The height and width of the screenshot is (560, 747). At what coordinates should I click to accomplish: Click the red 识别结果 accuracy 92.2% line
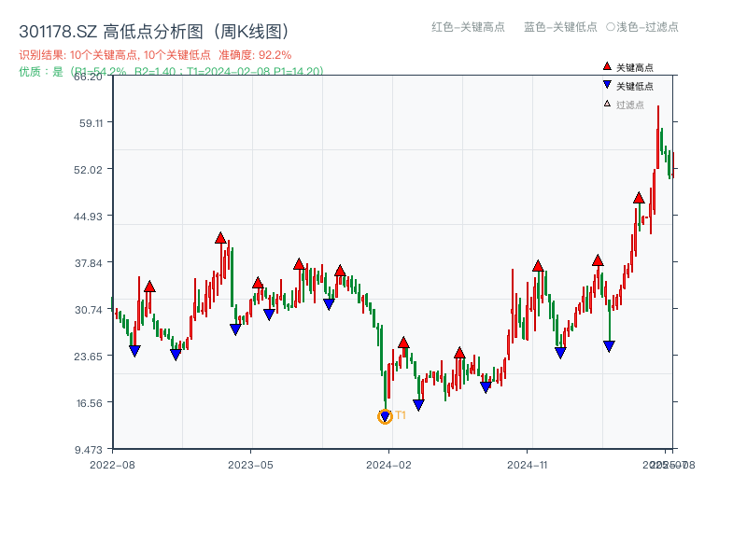coord(155,55)
